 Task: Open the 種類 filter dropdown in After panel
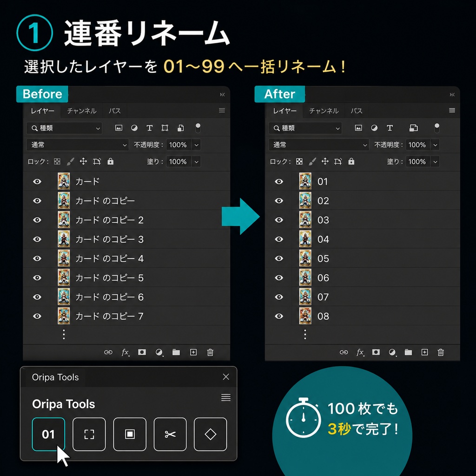305,128
